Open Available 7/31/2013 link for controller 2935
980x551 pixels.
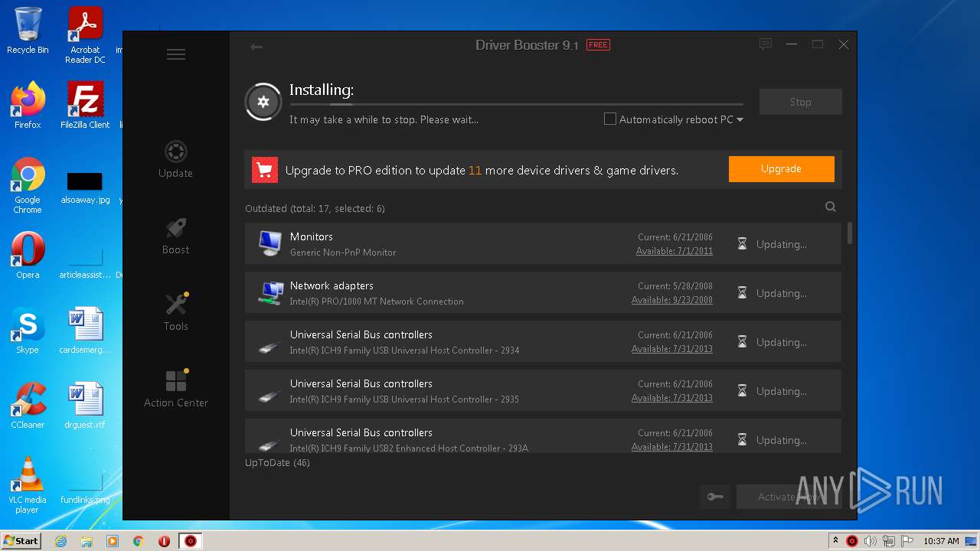click(x=671, y=398)
